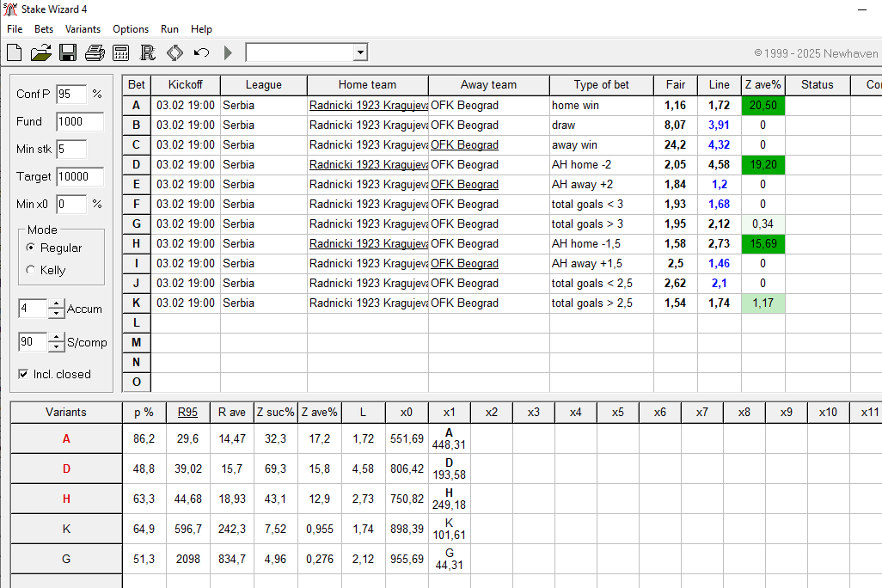
Task: Click the x1 cell showing D 193,58
Action: point(450,469)
